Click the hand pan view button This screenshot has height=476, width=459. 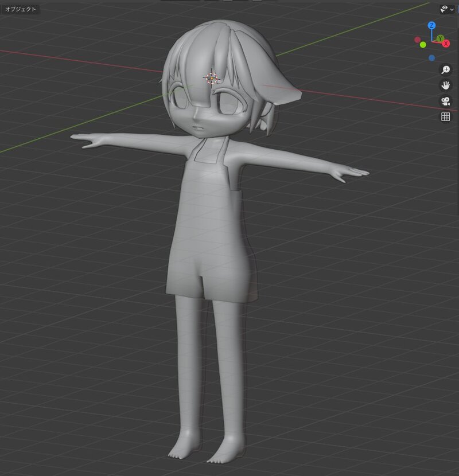pyautogui.click(x=445, y=85)
